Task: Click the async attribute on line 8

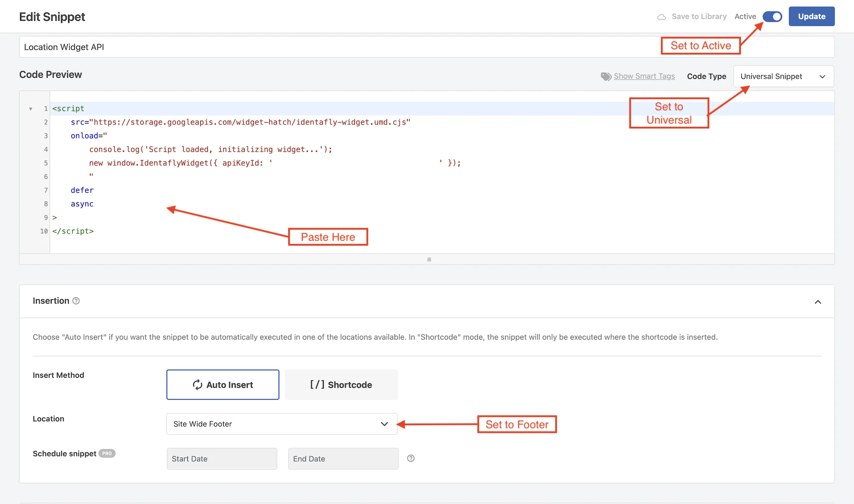Action: point(82,204)
